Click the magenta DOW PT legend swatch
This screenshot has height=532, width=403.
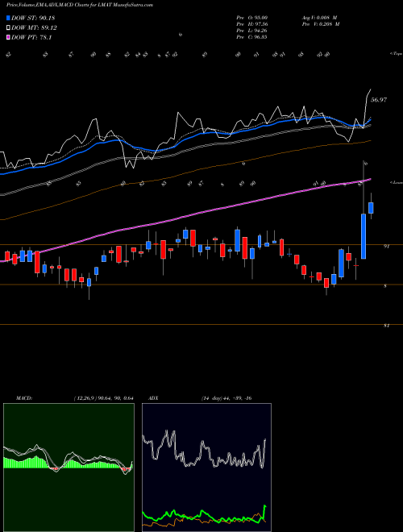[x=9, y=37]
